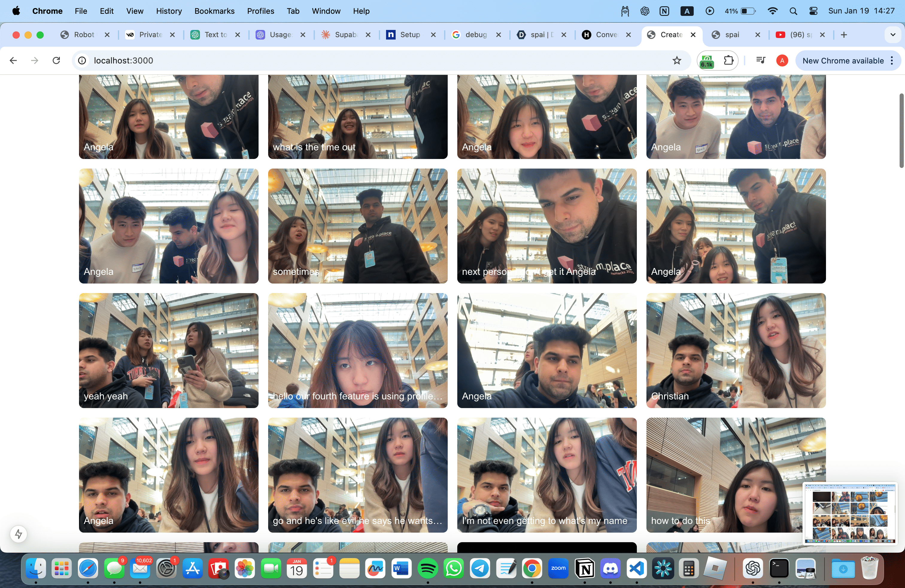Expand the tab search chevron dropdown
This screenshot has width=905, height=588.
[893, 35]
